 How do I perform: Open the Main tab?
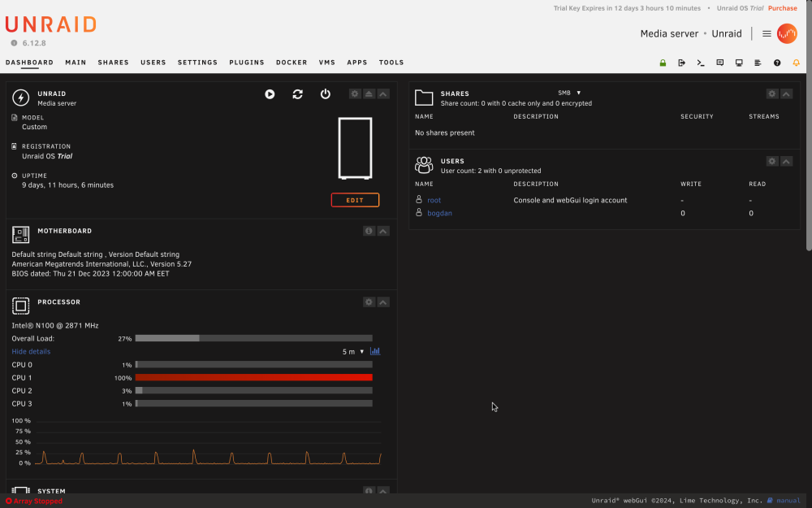point(76,63)
